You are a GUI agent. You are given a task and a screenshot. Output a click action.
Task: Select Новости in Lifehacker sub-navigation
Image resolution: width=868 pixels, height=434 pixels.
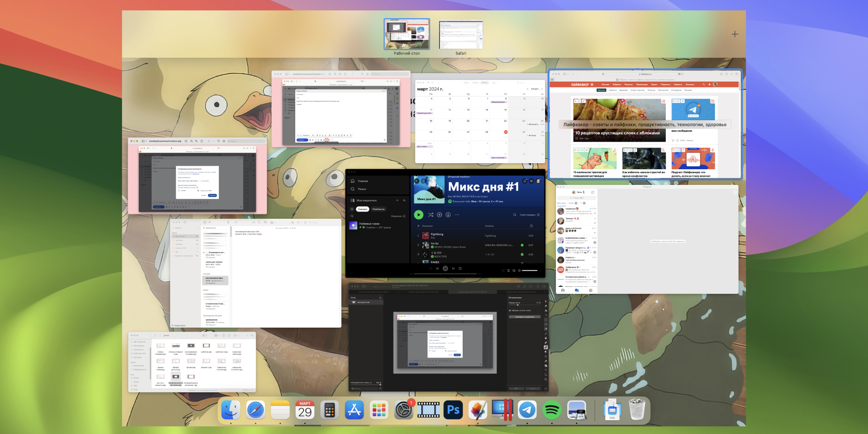(612, 90)
